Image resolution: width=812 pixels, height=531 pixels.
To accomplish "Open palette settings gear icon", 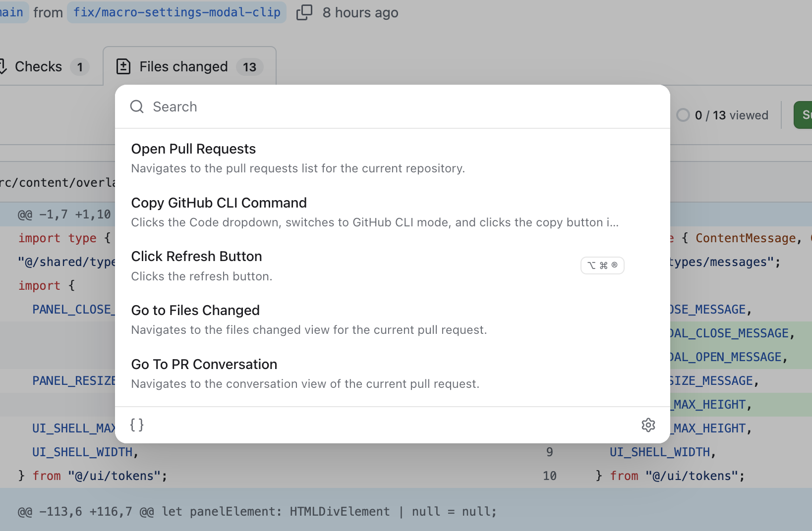I will (648, 425).
